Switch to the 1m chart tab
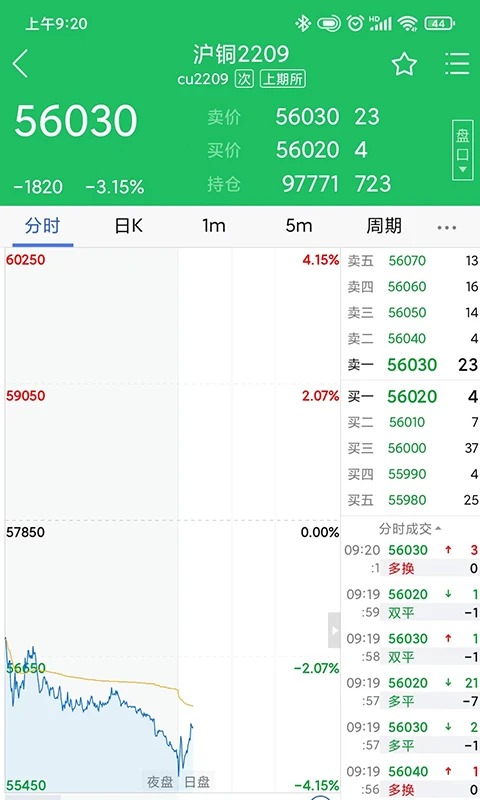 (x=214, y=226)
